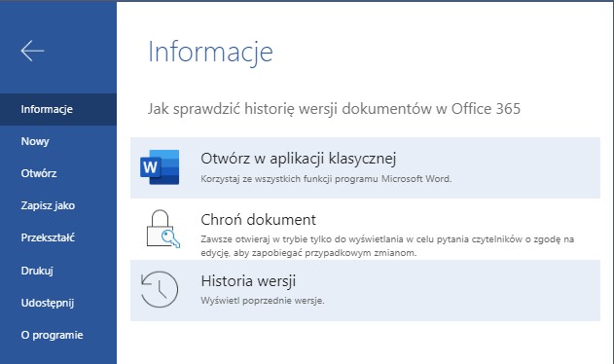Click the back arrow icon
This screenshot has height=364, width=614.
[x=32, y=51]
